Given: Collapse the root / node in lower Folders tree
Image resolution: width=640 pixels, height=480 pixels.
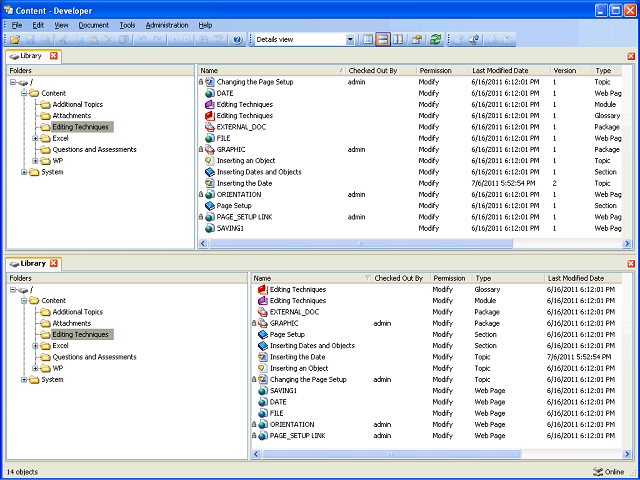Looking at the screenshot, I should (13, 290).
